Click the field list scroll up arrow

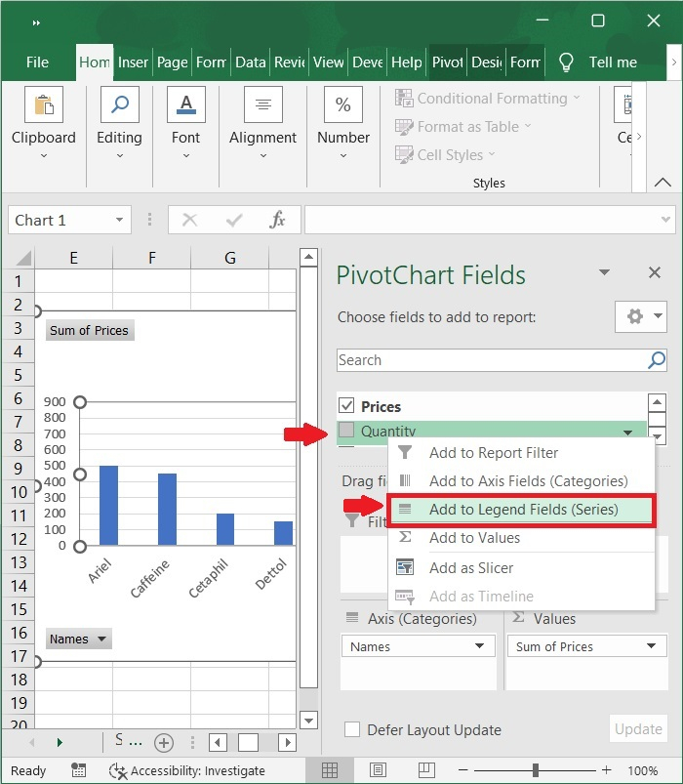point(657,402)
